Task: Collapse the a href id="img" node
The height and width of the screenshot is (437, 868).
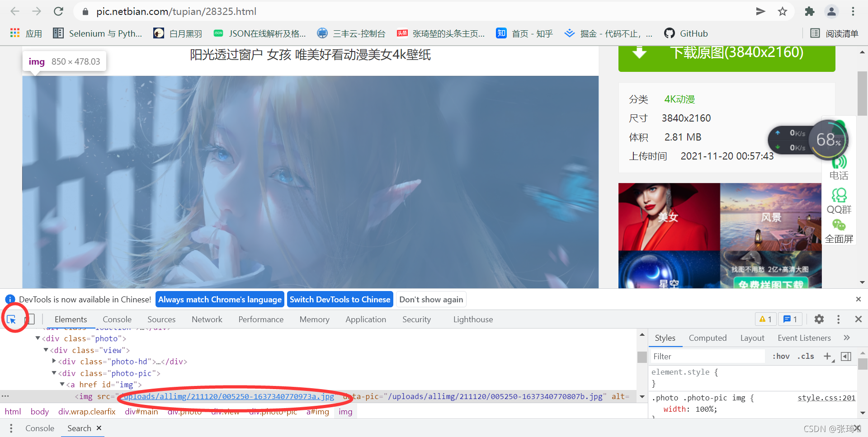Action: point(62,384)
